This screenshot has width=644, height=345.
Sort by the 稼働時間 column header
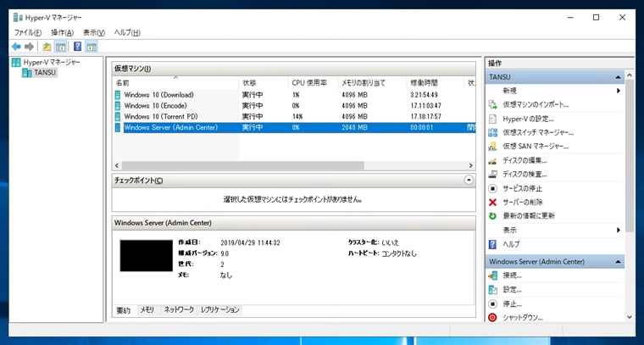[436, 83]
